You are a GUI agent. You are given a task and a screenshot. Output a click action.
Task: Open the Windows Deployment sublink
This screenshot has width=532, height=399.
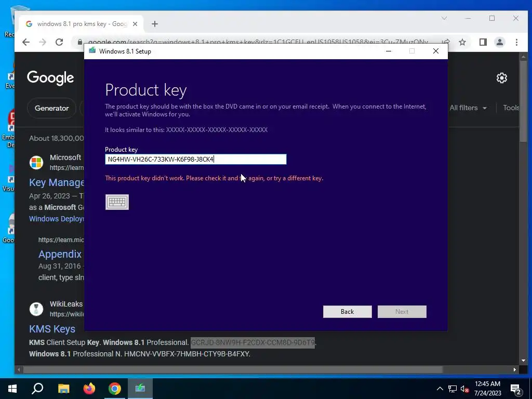[57, 219]
